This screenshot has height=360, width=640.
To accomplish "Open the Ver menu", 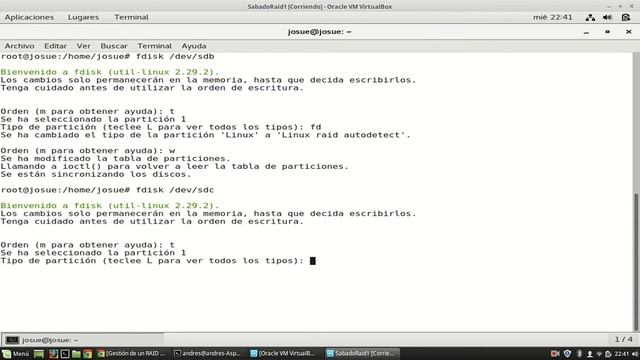I will coord(83,46).
